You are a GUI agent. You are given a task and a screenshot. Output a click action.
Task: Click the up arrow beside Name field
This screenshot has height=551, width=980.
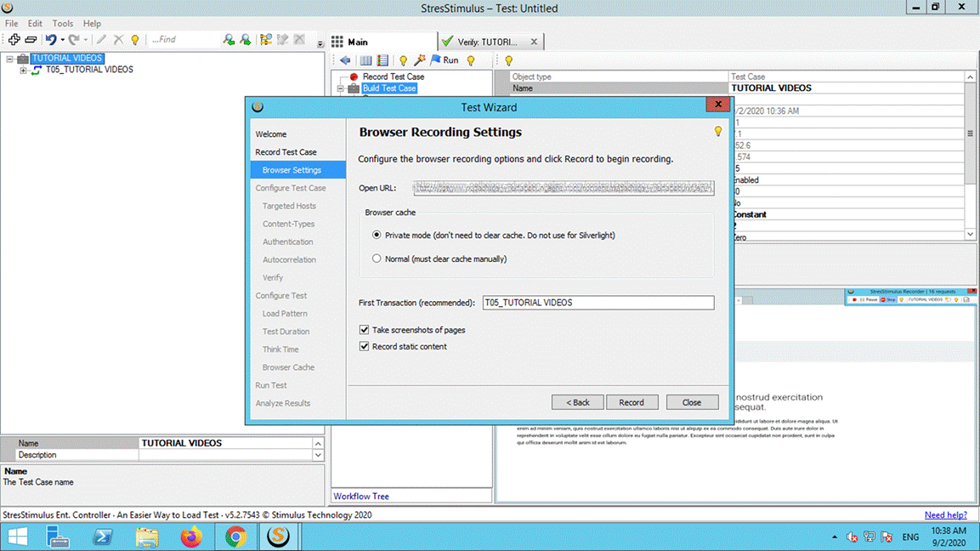tap(318, 443)
